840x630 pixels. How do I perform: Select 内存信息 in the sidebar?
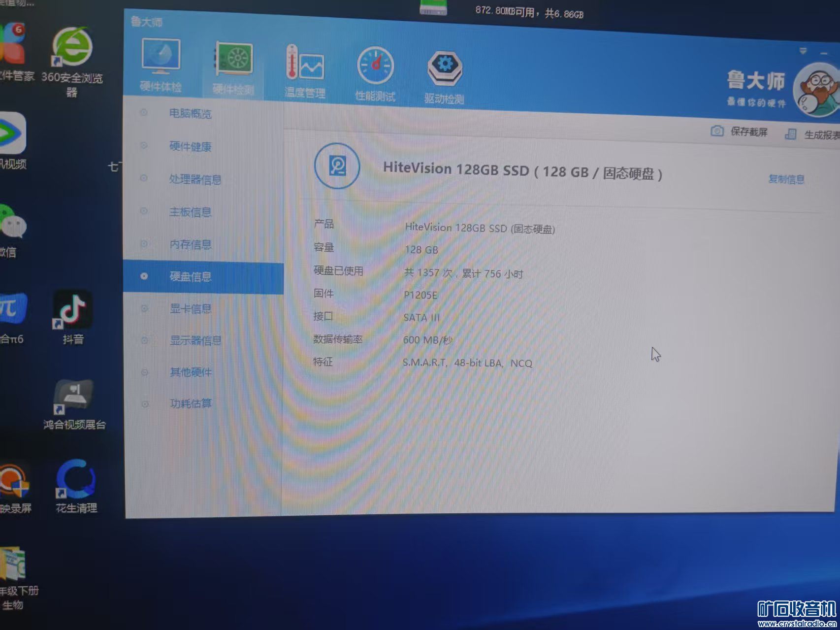point(191,244)
